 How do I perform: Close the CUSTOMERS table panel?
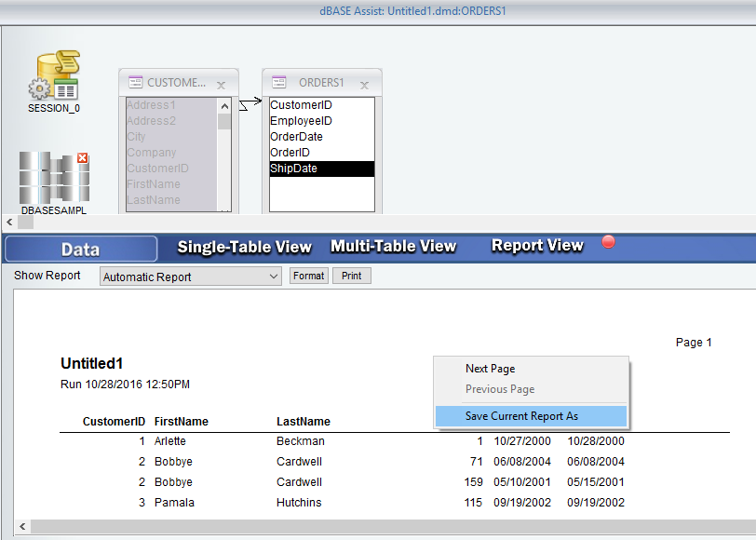221,84
